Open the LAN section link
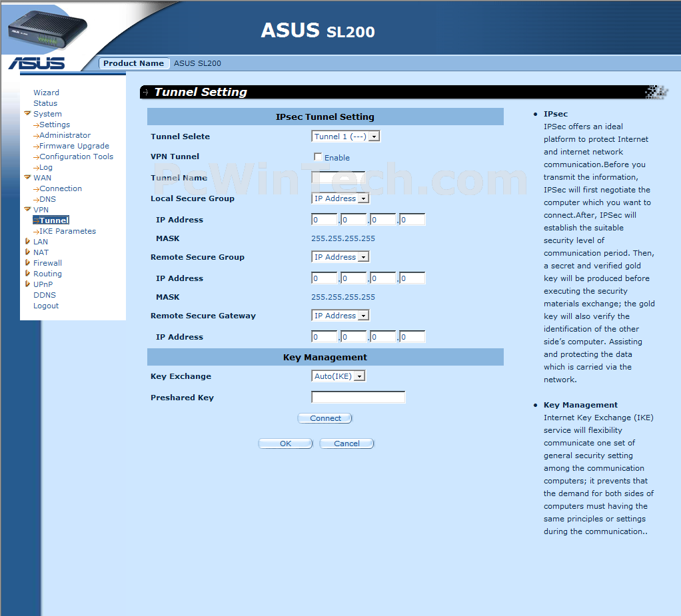 coord(41,242)
